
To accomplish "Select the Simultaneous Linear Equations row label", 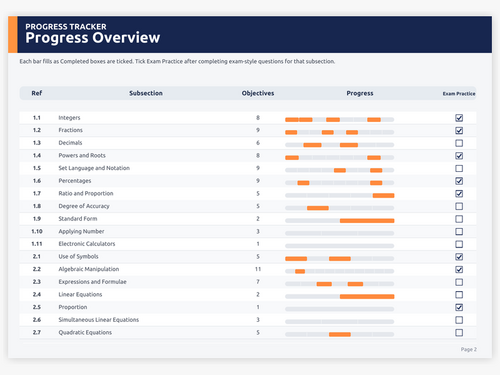I will click(99, 320).
